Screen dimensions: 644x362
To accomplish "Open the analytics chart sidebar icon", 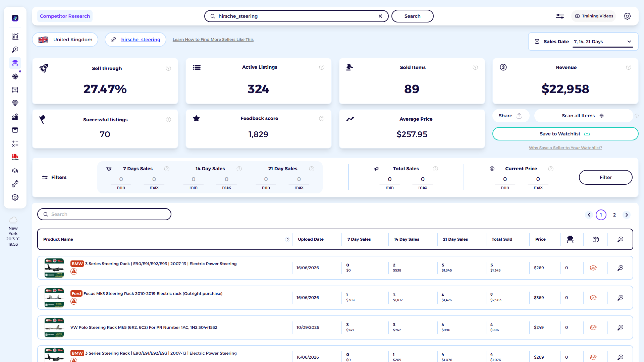I will tap(15, 36).
